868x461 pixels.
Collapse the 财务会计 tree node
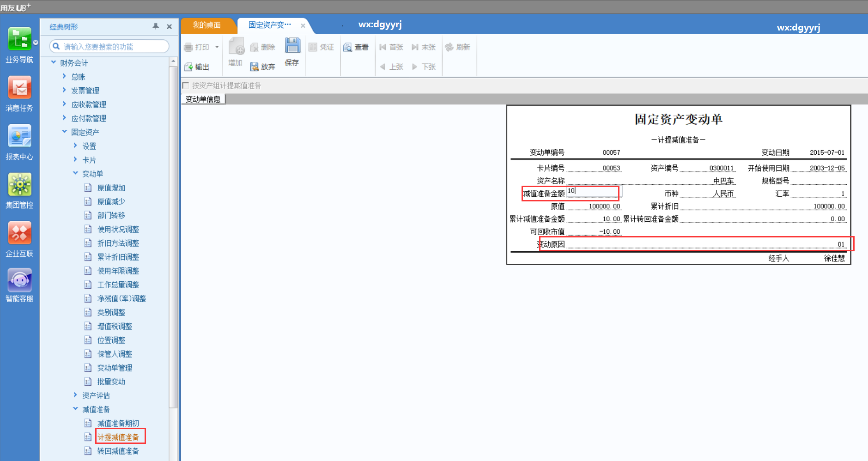(54, 62)
